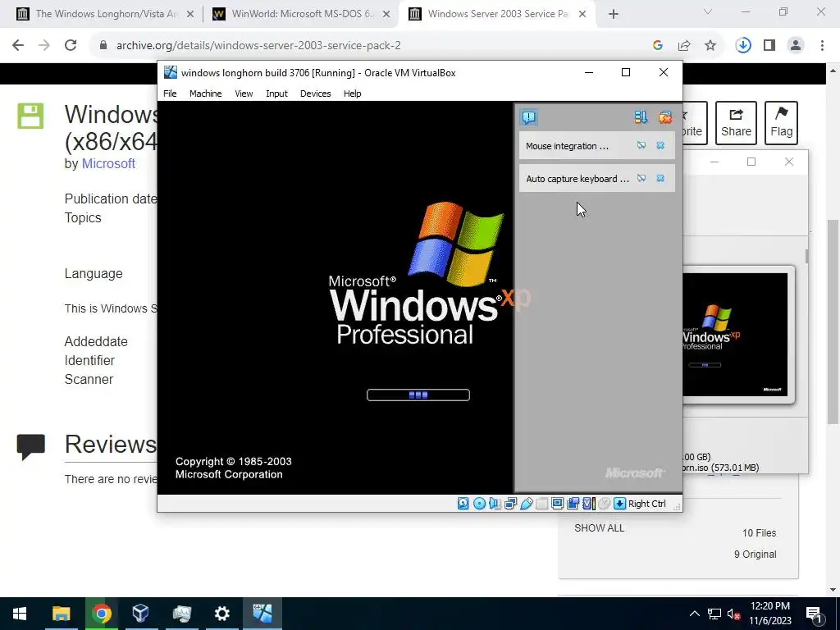
Task: Click the 10 Files text
Action: point(759,533)
